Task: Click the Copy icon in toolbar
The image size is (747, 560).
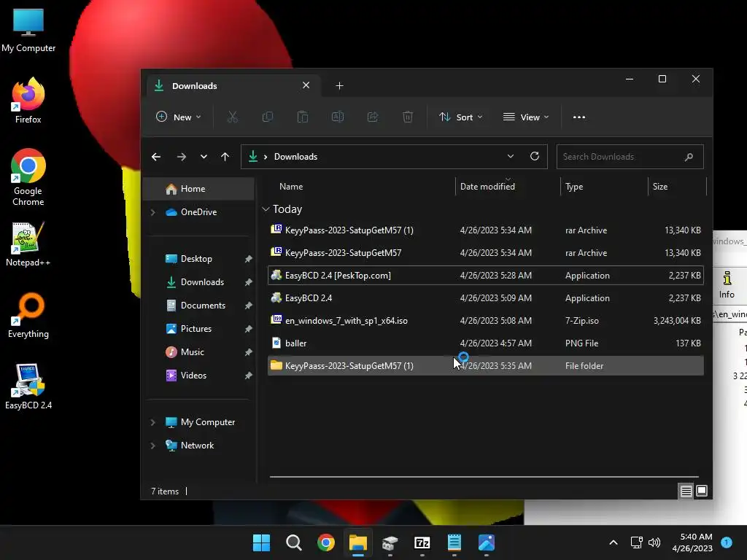Action: [268, 117]
